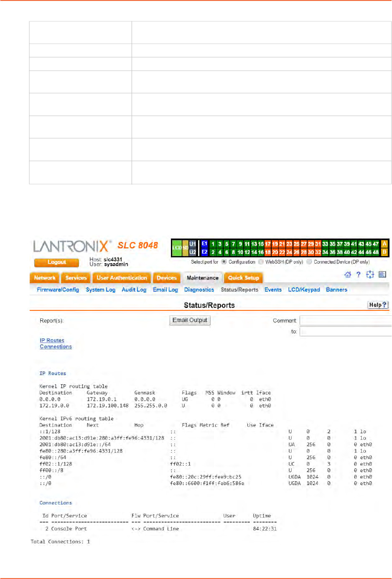392x579 pixels.
Task: Open the Quick Setup tab
Action: point(243,278)
